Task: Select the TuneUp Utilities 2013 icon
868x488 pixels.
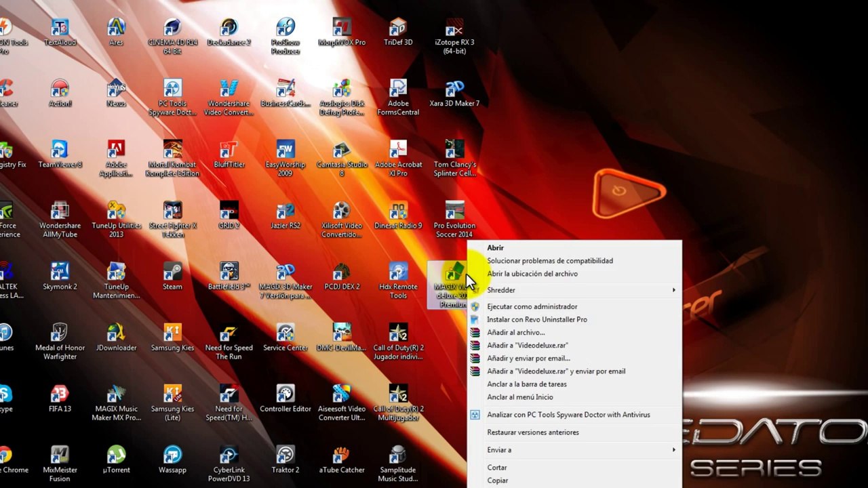Action: click(x=116, y=220)
